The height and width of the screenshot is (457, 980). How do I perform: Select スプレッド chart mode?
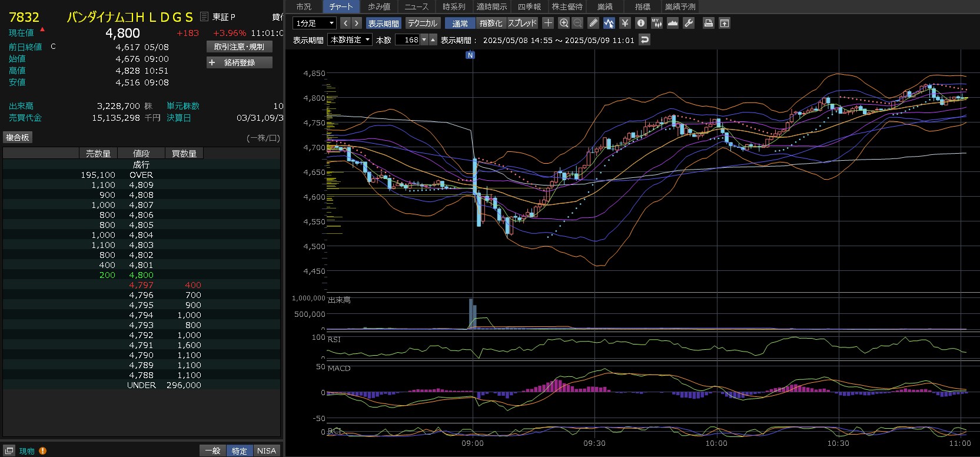[522, 23]
